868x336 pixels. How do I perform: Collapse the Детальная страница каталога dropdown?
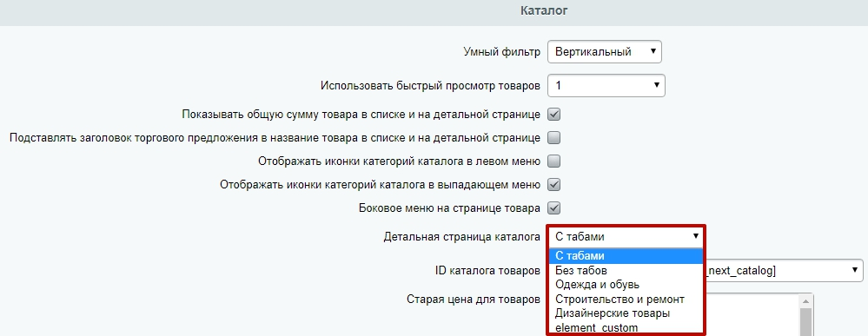pyautogui.click(x=626, y=237)
